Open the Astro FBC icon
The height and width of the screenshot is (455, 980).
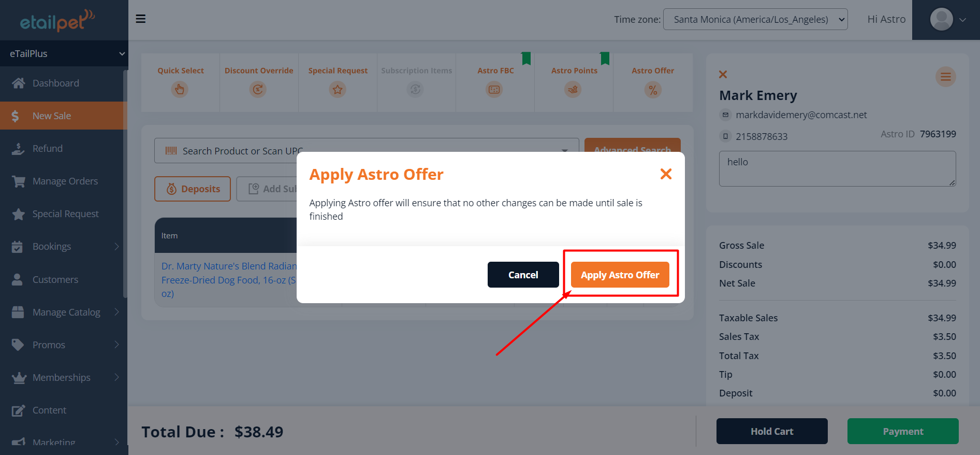[x=494, y=90]
